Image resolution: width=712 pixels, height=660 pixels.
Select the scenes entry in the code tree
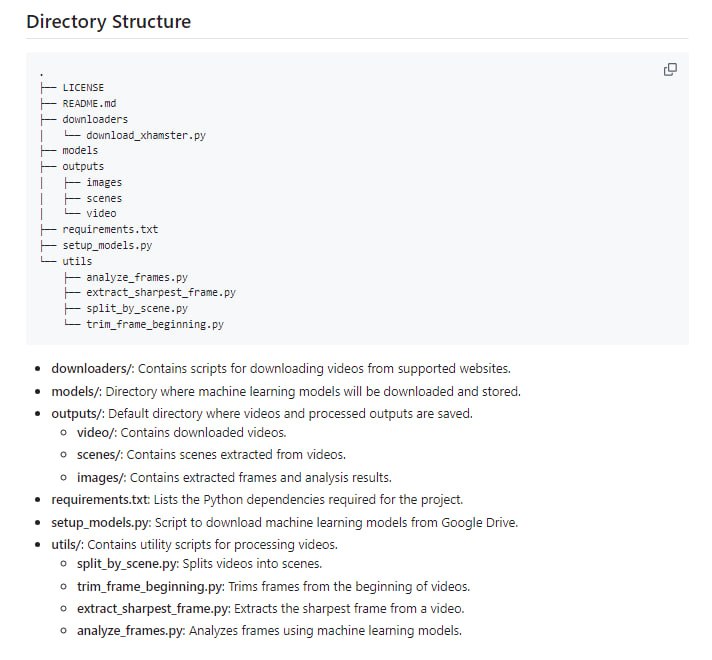(104, 198)
